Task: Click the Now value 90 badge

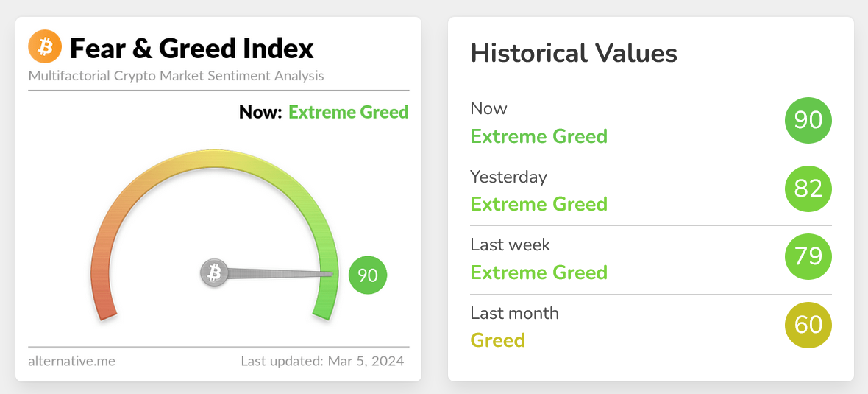Action: (808, 120)
